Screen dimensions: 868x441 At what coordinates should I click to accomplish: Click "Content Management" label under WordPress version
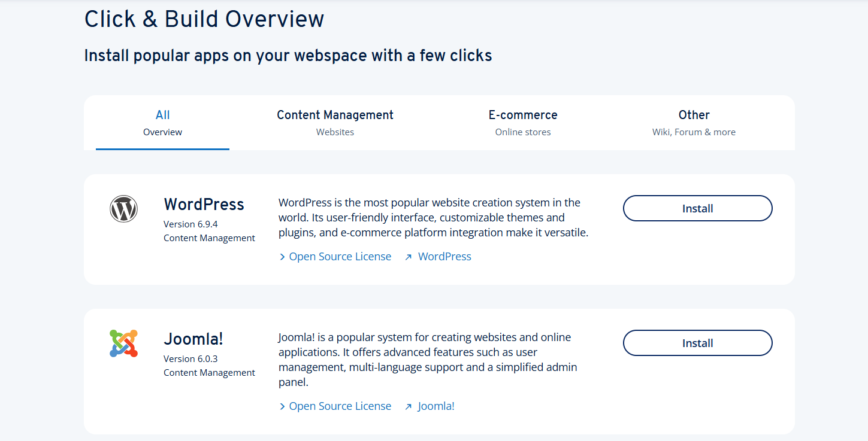209,238
